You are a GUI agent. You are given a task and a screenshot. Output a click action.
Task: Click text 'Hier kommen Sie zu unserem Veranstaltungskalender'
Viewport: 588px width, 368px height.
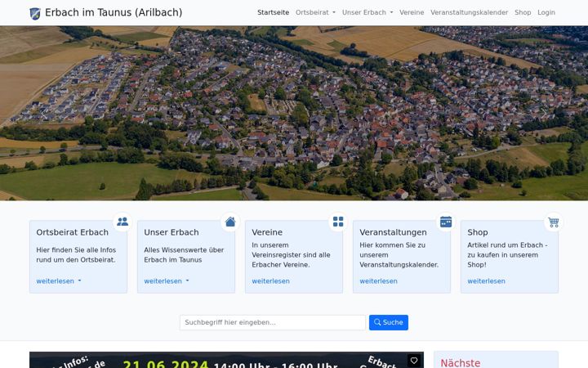(399, 254)
